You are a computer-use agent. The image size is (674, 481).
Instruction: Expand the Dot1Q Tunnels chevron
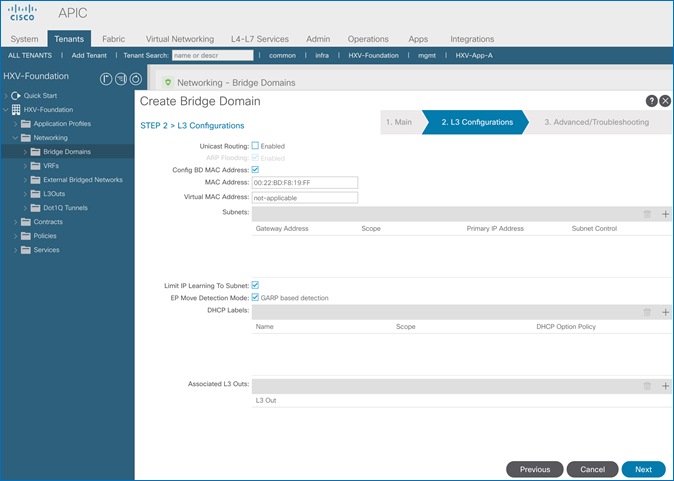click(x=25, y=208)
